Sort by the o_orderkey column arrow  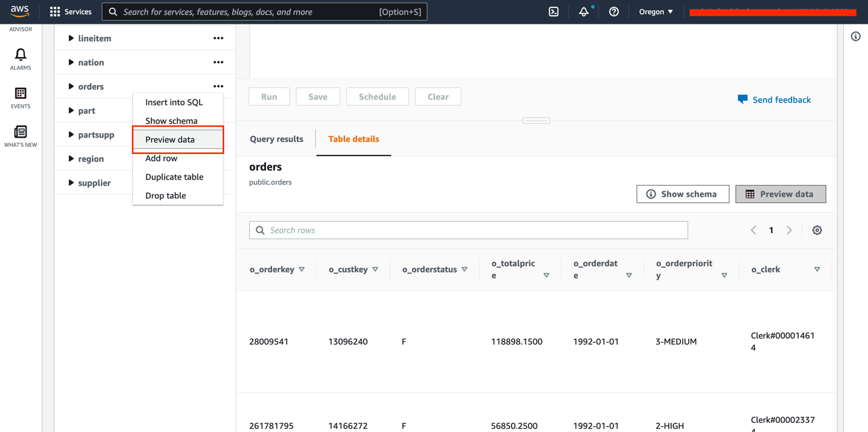302,269
